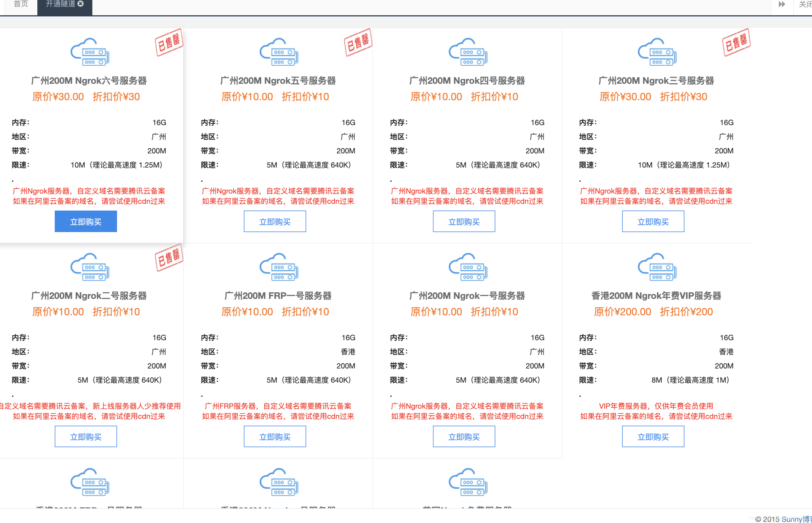The width and height of the screenshot is (812, 523).
Task: Click the bottom-row middle cloud server icon
Action: point(279,482)
